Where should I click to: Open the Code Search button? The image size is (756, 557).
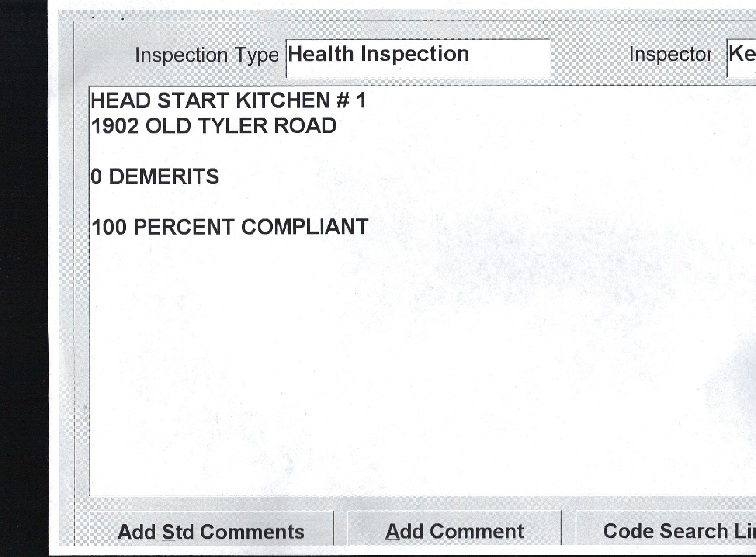pos(669,530)
